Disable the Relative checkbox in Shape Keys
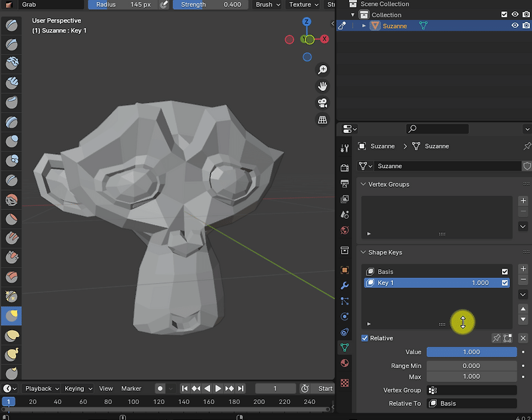This screenshot has width=532, height=420. (365, 338)
